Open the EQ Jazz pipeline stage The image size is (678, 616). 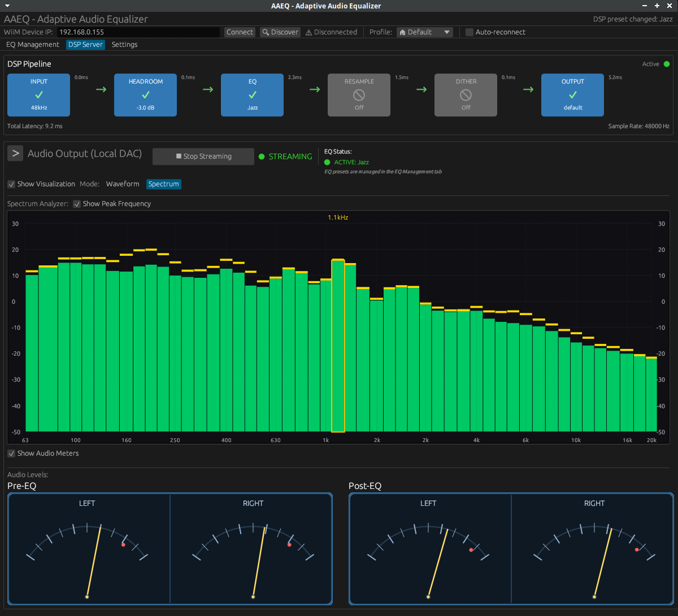(252, 95)
